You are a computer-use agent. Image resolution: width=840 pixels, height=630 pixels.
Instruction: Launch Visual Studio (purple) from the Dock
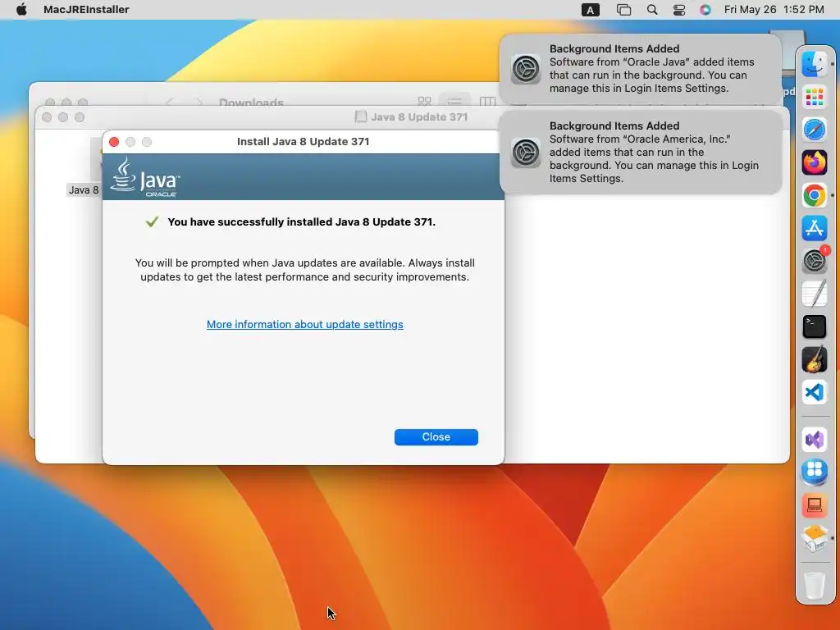click(815, 440)
